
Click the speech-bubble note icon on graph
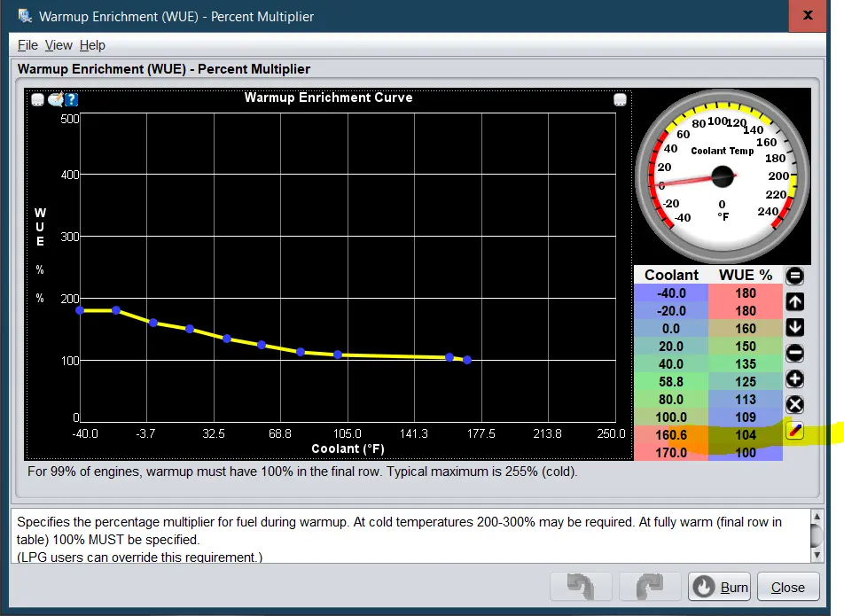click(56, 99)
